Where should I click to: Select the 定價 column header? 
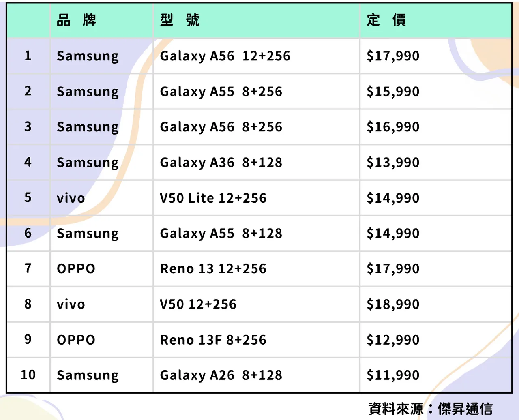coord(386,20)
